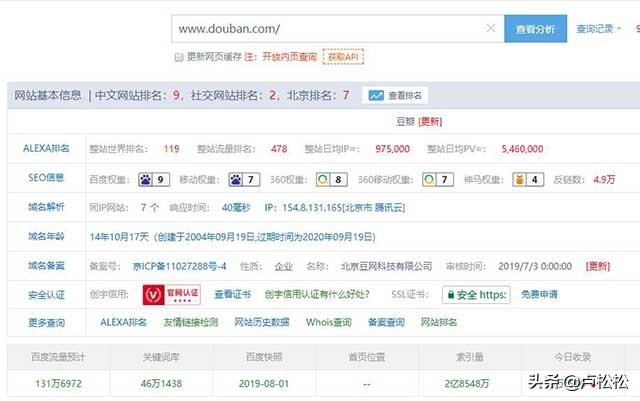This screenshot has width=640, height=401.
Task: Click the red 官网认证 certification badge
Action: click(172, 295)
